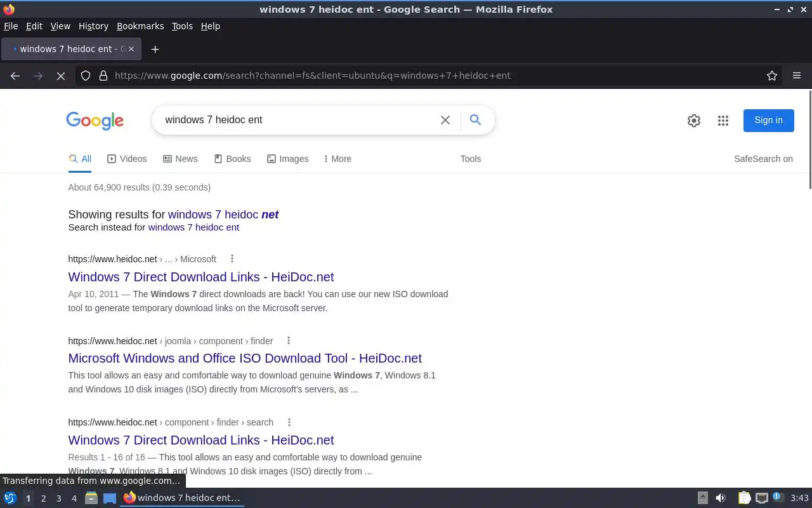The width and height of the screenshot is (812, 508).
Task: Open Microsoft Windows and Office ISO Download Tool
Action: [x=245, y=358]
